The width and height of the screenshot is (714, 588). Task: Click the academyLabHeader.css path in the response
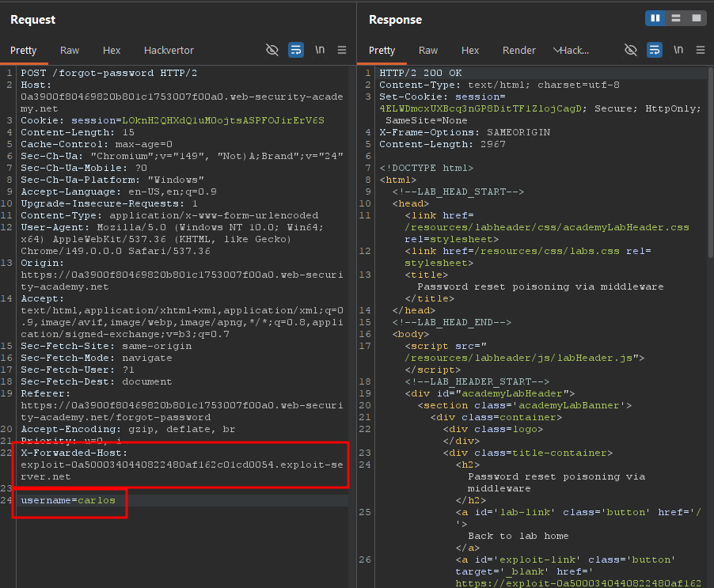(x=547, y=227)
